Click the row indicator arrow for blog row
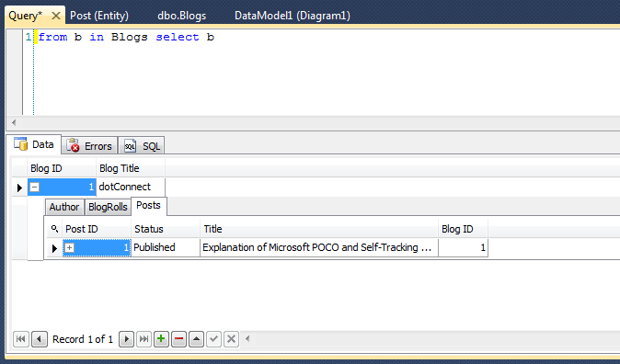The image size is (620, 364). pos(19,188)
